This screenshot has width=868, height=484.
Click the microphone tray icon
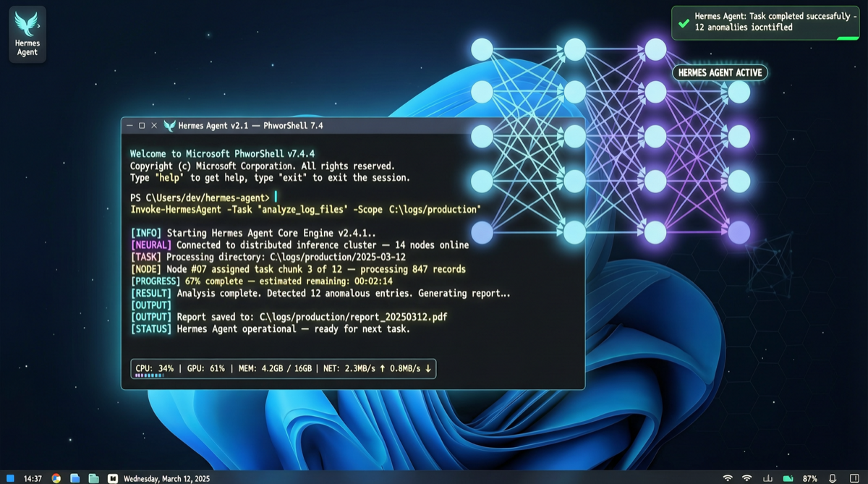coord(833,478)
